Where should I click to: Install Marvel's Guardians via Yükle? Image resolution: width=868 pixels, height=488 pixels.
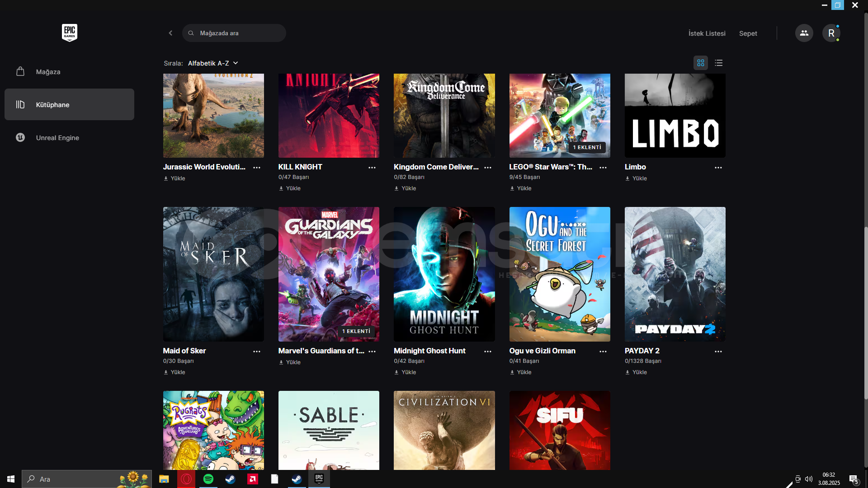pos(290,362)
